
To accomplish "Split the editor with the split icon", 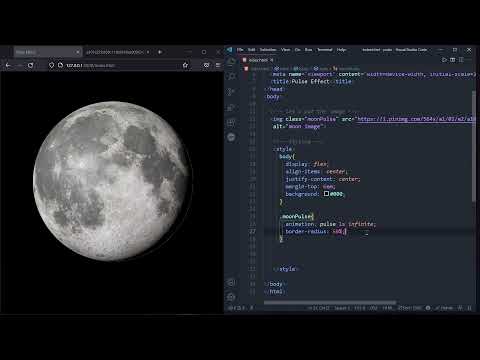I will point(453,60).
